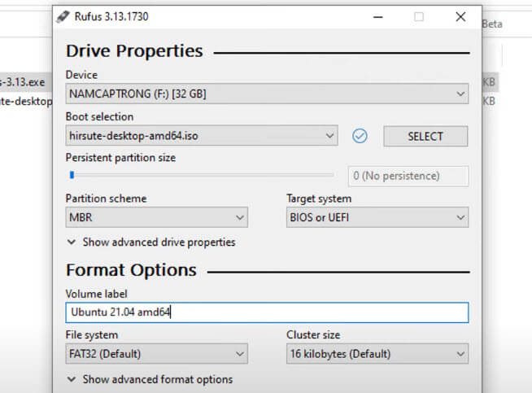Click the Volume label text field

pos(267,312)
